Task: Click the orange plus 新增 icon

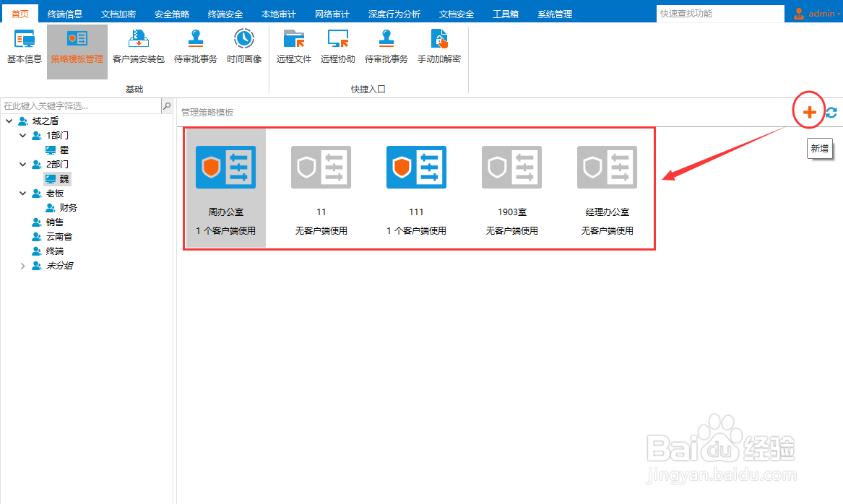Action: [x=809, y=112]
